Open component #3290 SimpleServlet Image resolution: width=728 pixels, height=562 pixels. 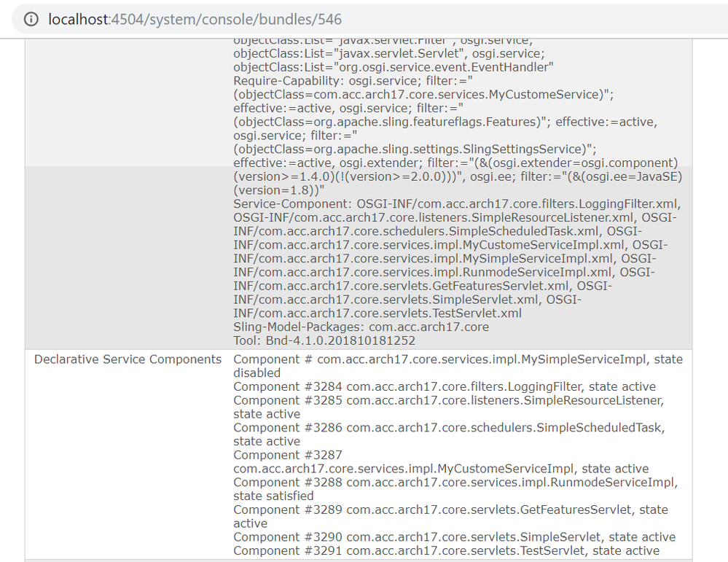click(x=454, y=537)
